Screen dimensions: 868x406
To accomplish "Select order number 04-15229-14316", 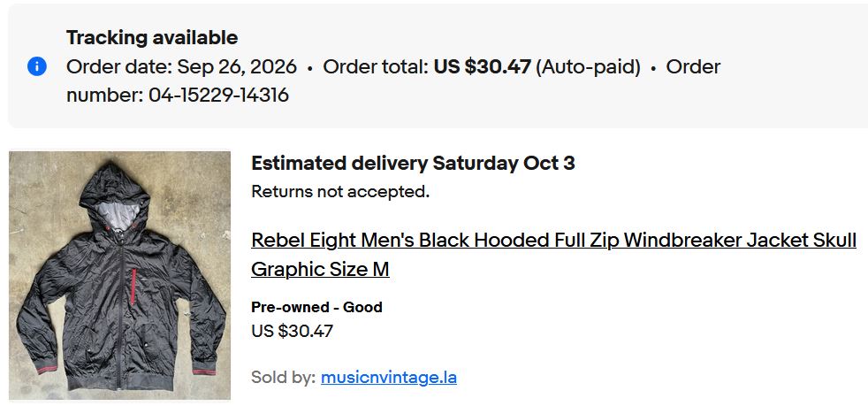I will pos(218,96).
